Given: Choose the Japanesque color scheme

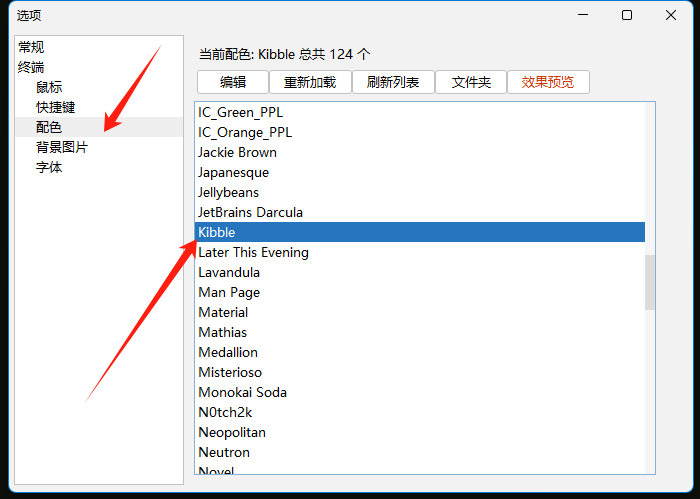Looking at the screenshot, I should [x=233, y=172].
